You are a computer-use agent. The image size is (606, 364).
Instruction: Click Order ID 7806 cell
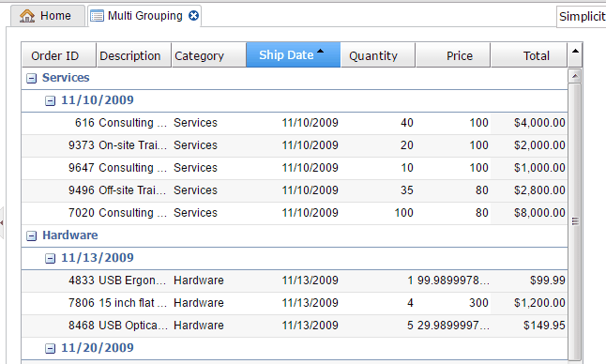pyautogui.click(x=58, y=303)
